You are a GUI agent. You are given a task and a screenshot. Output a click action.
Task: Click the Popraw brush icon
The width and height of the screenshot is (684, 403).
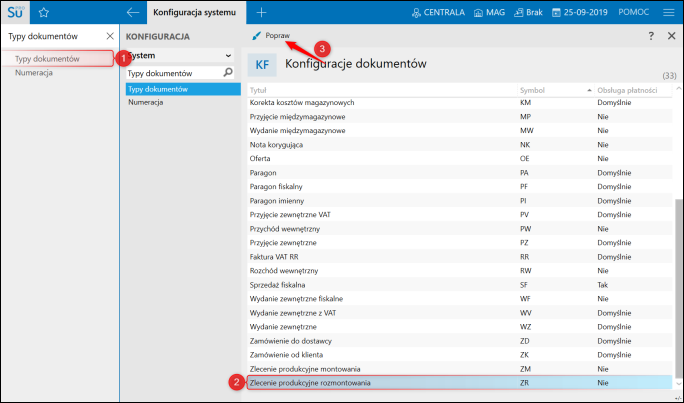256,36
